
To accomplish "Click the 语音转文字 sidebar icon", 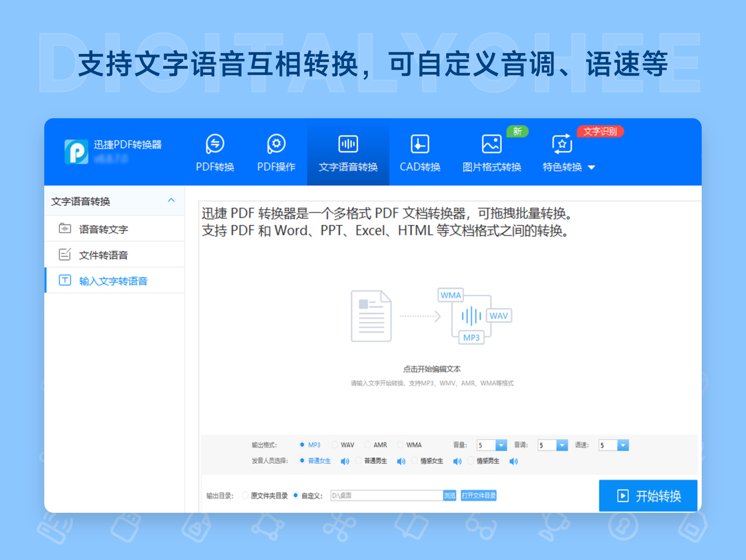I will (65, 228).
